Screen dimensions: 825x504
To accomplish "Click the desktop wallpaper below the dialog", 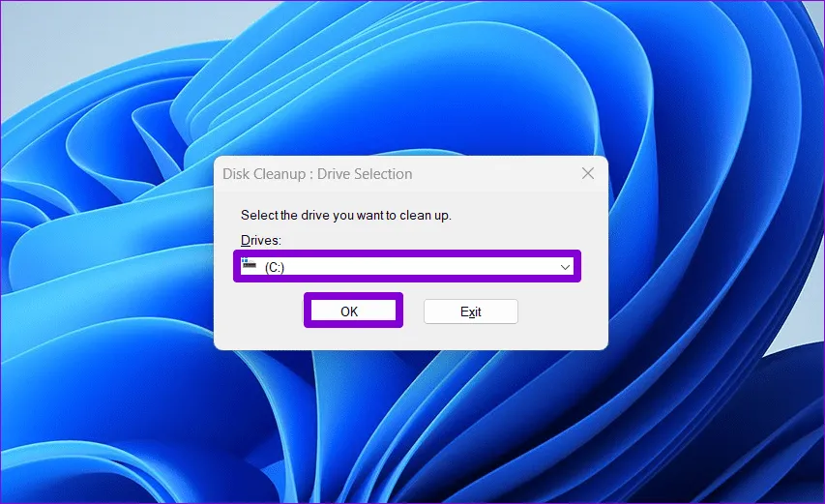I will (406, 426).
